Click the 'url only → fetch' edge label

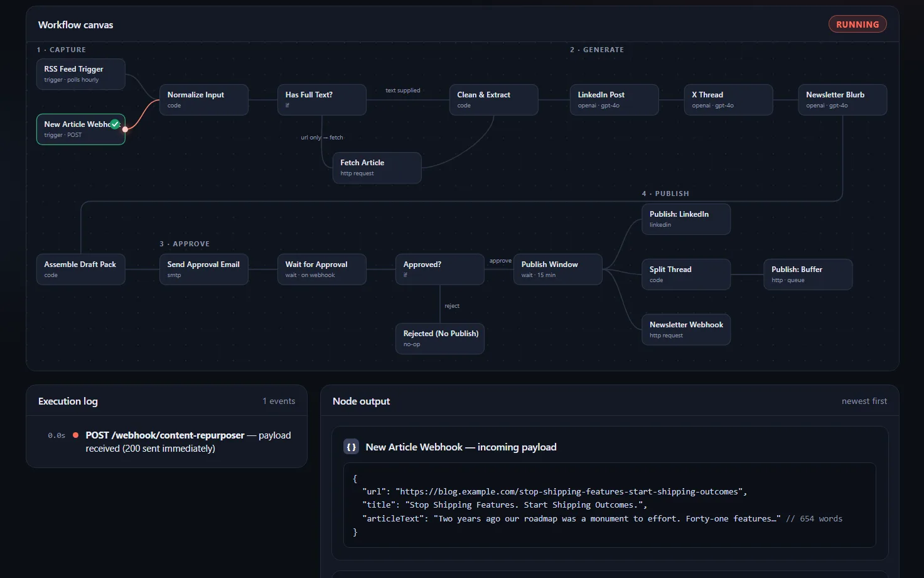pyautogui.click(x=322, y=138)
